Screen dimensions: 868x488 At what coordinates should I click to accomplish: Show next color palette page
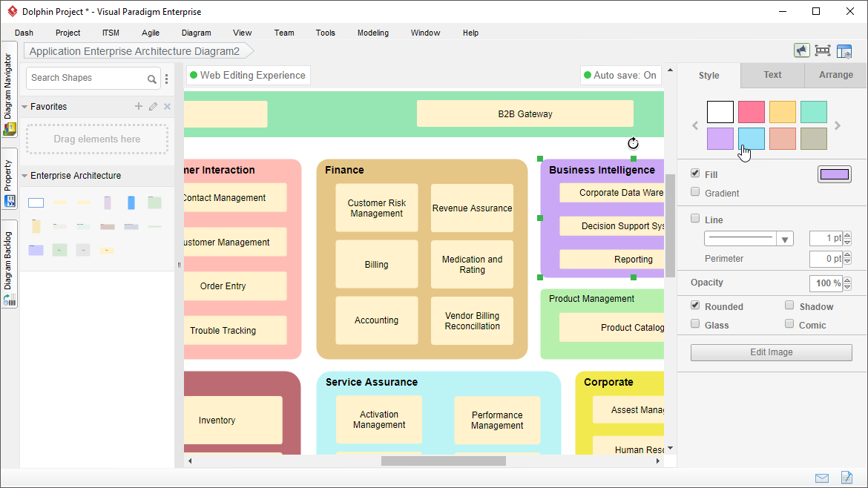838,125
